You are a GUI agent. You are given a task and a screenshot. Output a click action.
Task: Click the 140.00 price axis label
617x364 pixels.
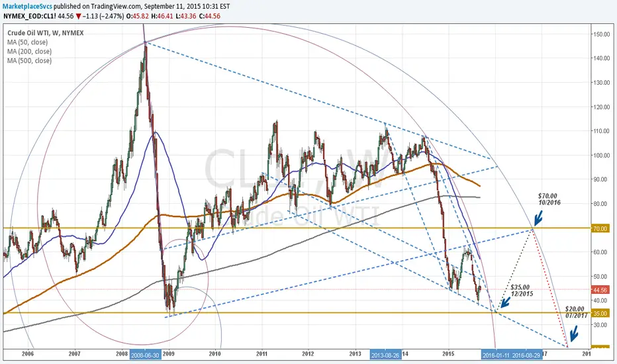tap(601, 58)
